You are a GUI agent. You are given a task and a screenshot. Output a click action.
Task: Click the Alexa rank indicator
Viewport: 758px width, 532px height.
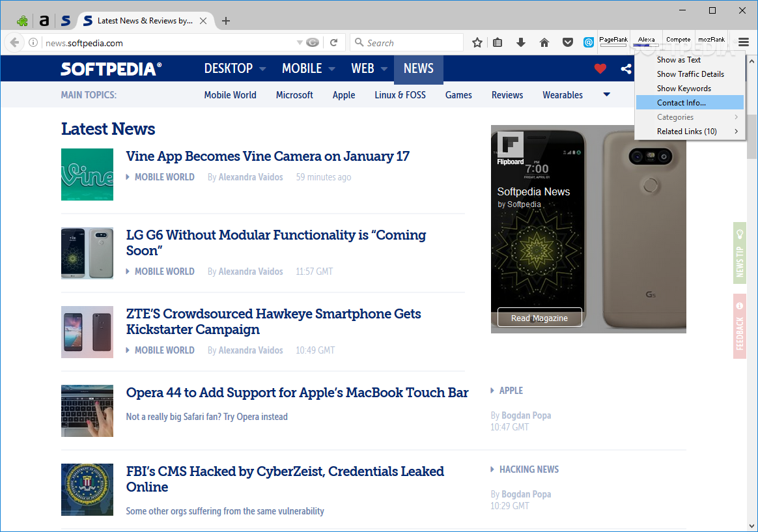point(647,42)
